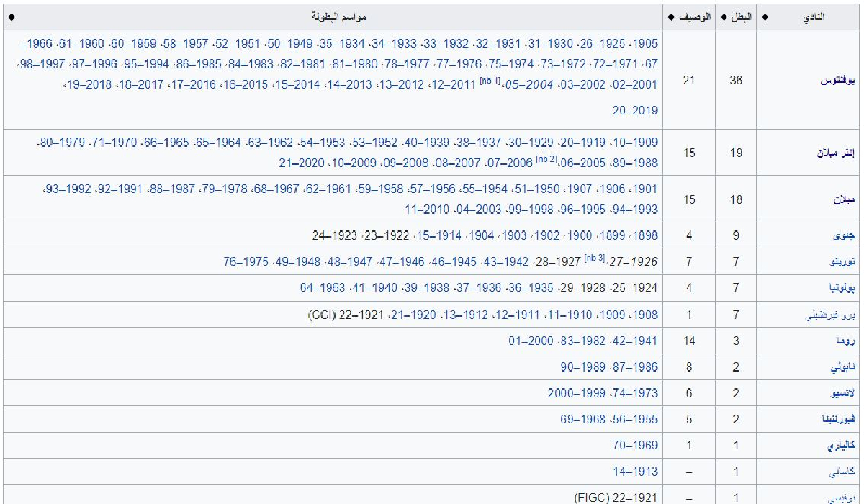Sort the table by البطل column

tap(724, 17)
